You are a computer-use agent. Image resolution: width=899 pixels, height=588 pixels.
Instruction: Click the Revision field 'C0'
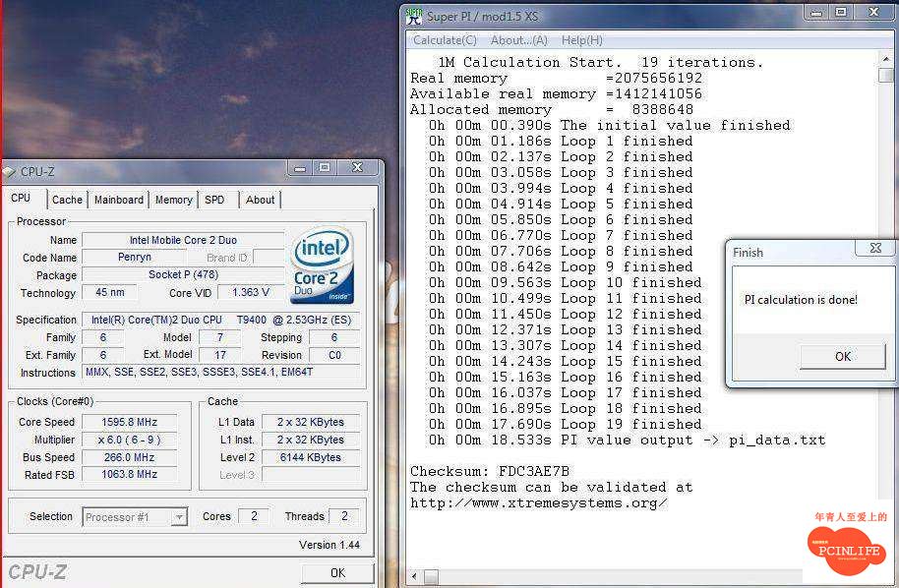(334, 355)
